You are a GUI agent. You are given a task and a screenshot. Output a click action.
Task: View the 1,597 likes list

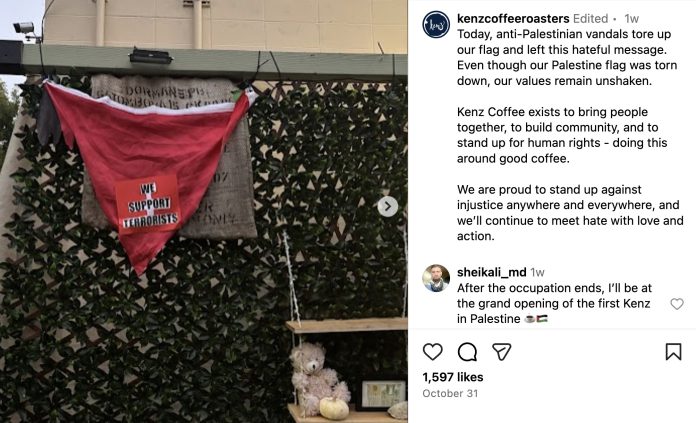453,377
